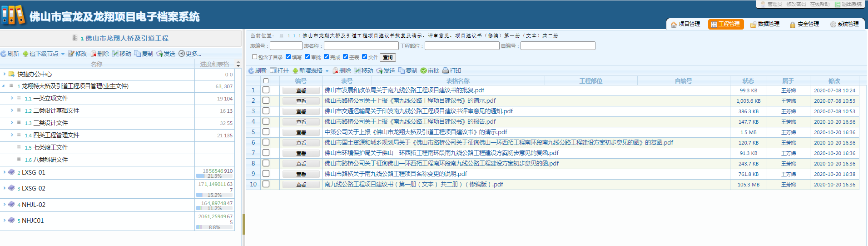Switch to 系统管理 tab
This screenshot has height=246, width=868.
[844, 24]
